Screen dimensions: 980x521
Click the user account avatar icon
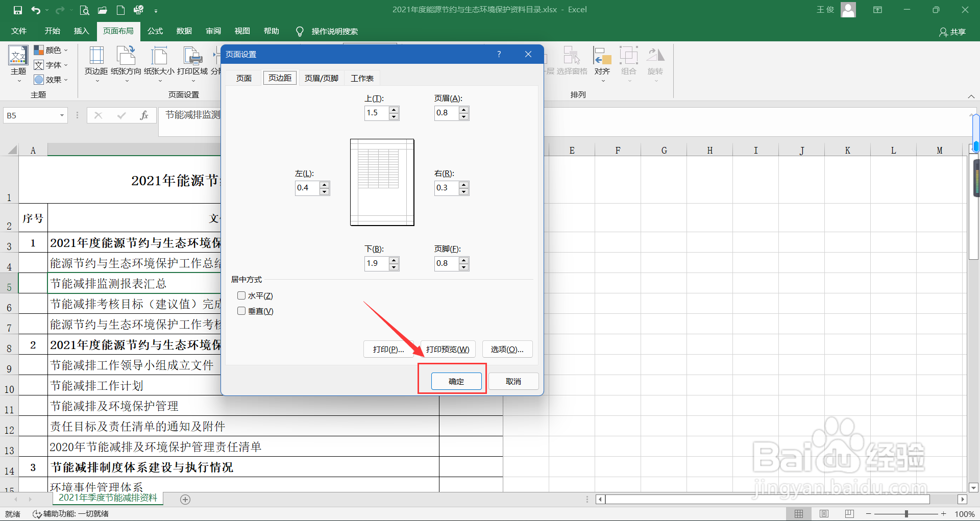click(x=848, y=10)
